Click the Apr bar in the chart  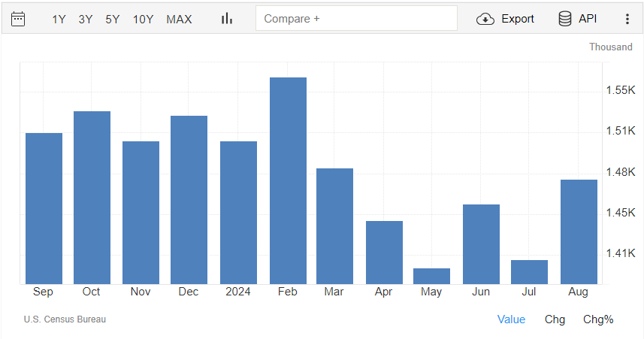385,253
